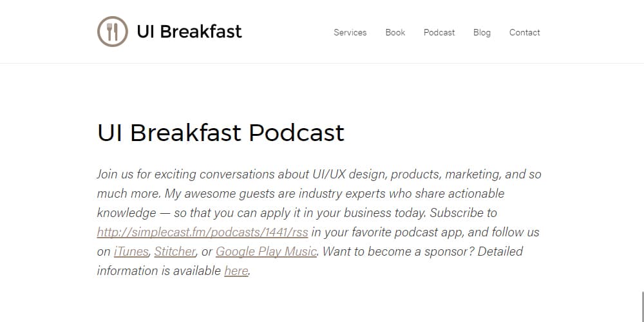
Task: Go to the Contact page
Action: pyautogui.click(x=524, y=32)
